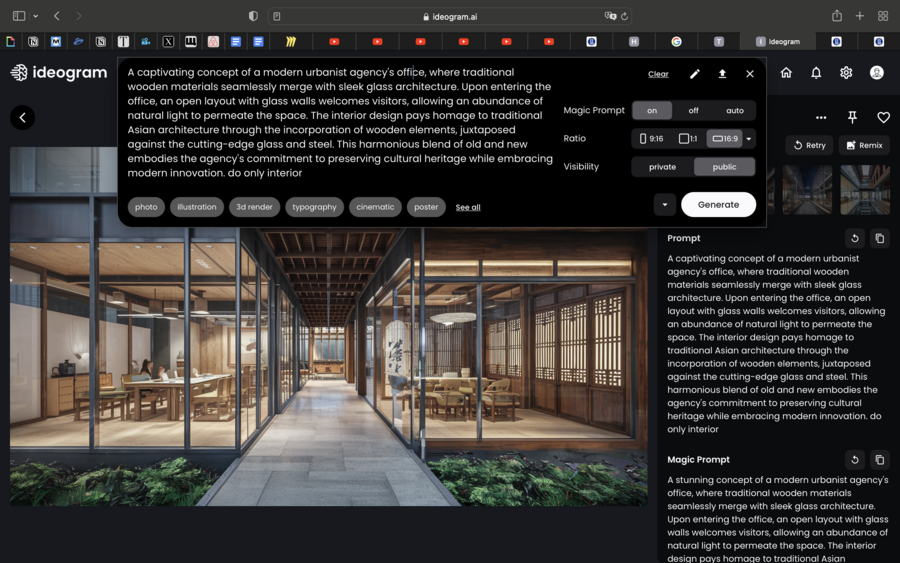Viewport: 900px width, 563px height.
Task: Select the 9:16 ratio
Action: [651, 138]
